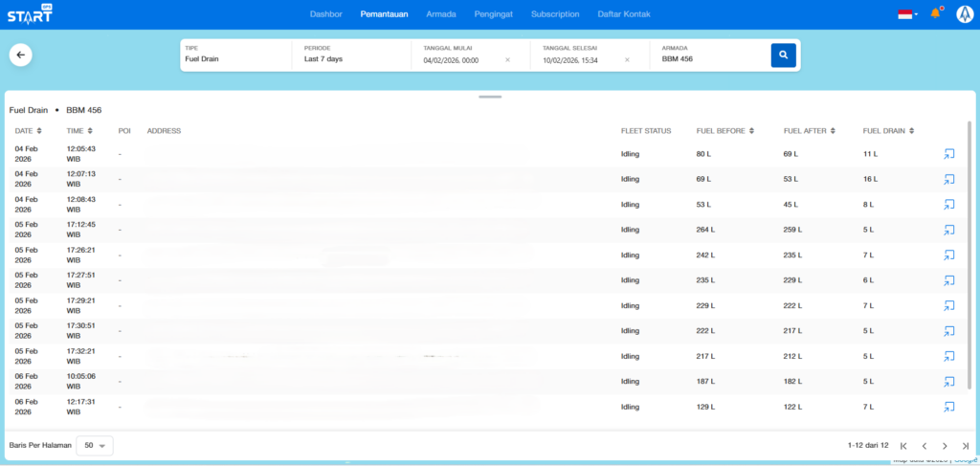Open the Tipe Fuel Drain selector
The height and width of the screenshot is (466, 980).
pos(235,55)
